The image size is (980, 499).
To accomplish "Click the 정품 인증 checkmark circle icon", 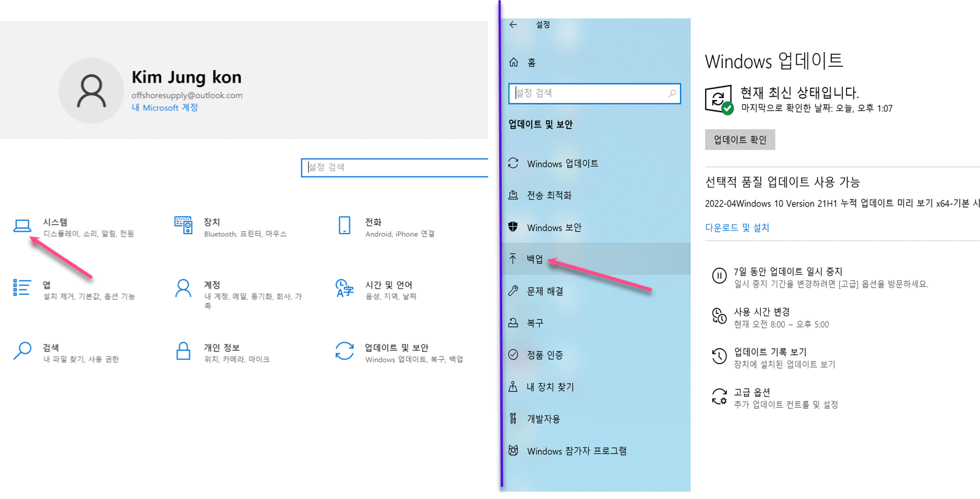I will pos(513,354).
